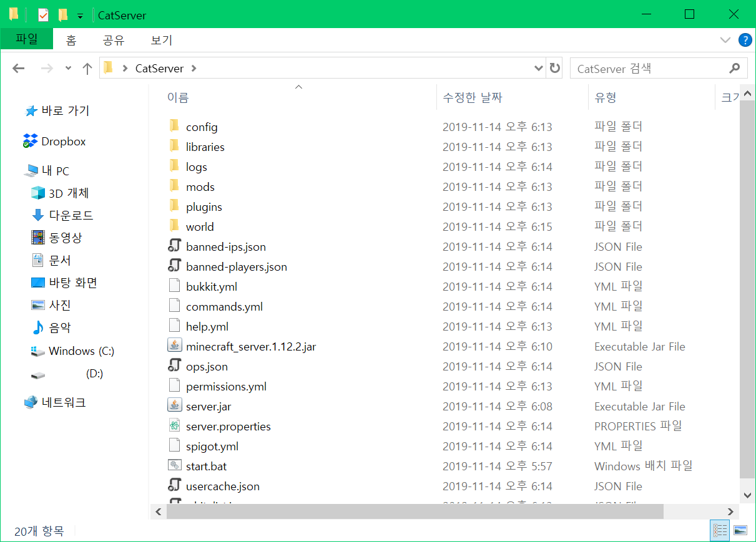Click the 3D 개체 icon in sidebar
756x542 pixels.
tap(37, 193)
